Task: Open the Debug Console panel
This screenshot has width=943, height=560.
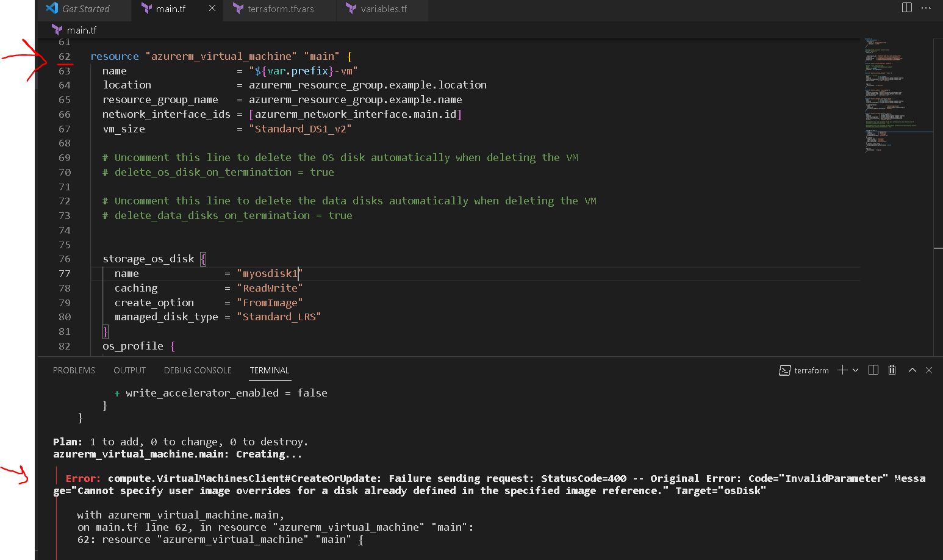Action: [198, 370]
